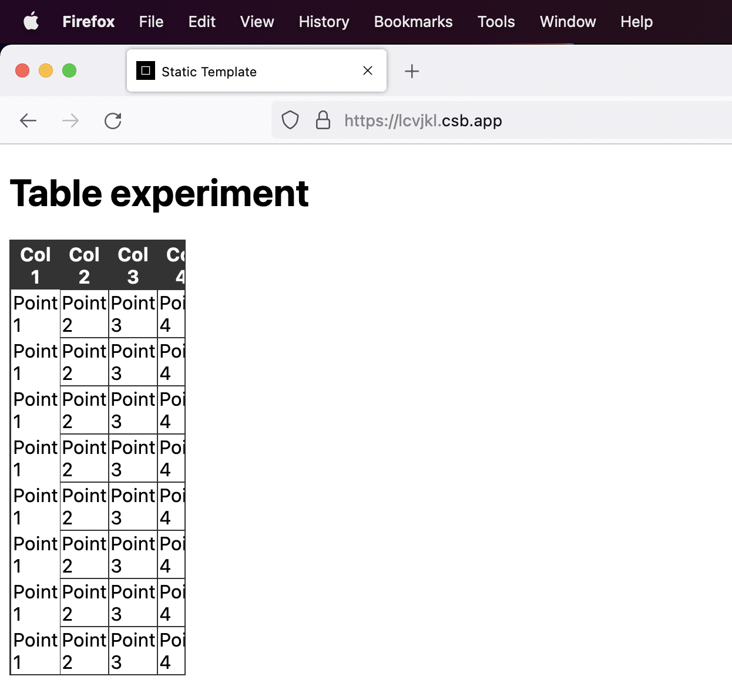Reload the current page
This screenshot has height=700, width=732.
(x=113, y=121)
